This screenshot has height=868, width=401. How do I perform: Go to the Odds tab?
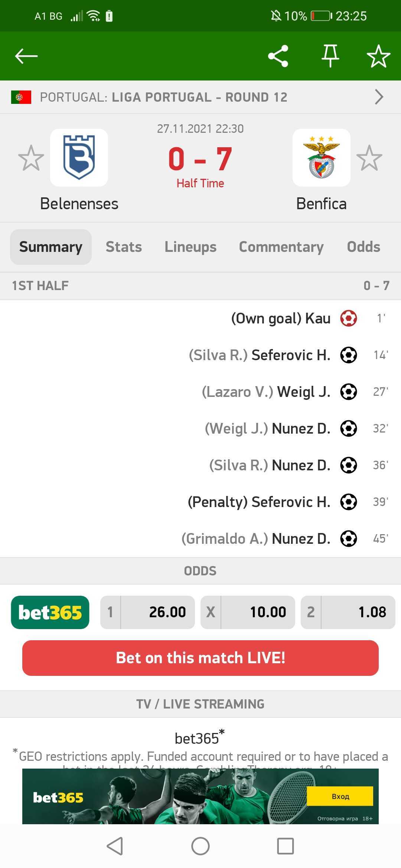click(x=363, y=247)
